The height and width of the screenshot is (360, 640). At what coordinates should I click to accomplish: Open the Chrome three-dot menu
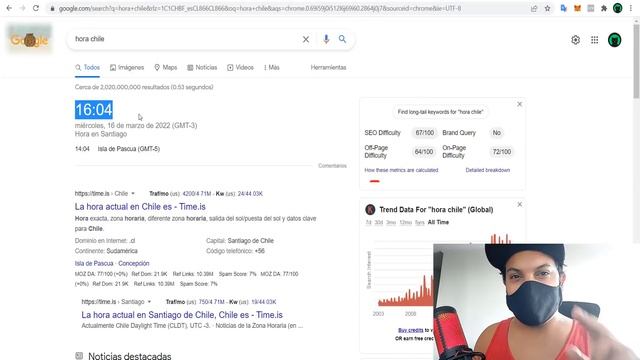click(x=631, y=8)
